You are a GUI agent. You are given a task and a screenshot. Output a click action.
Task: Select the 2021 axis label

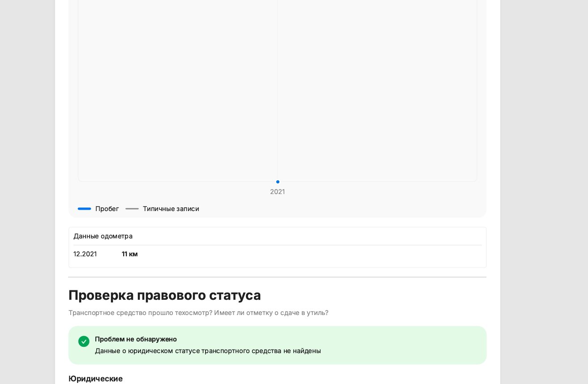point(277,192)
